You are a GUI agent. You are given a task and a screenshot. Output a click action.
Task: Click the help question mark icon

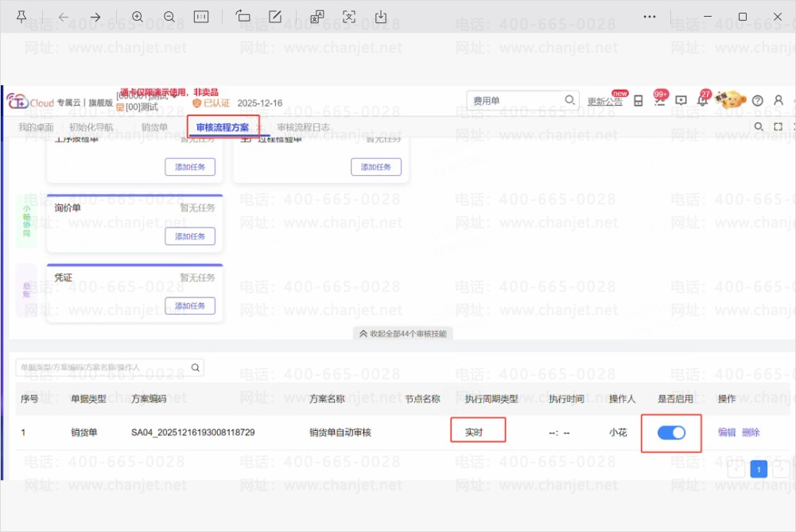[x=757, y=100]
